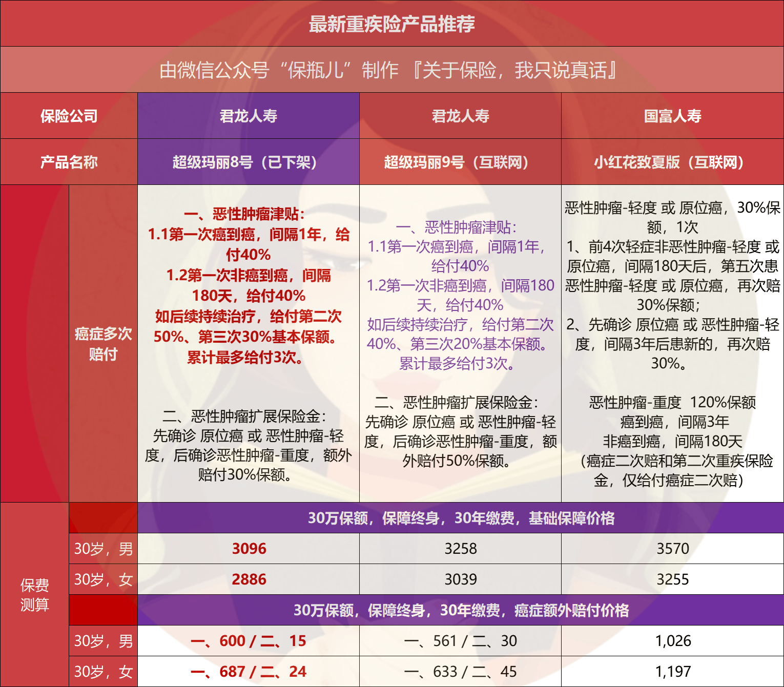Click the premium value 3039
784x687 pixels.
point(461,579)
